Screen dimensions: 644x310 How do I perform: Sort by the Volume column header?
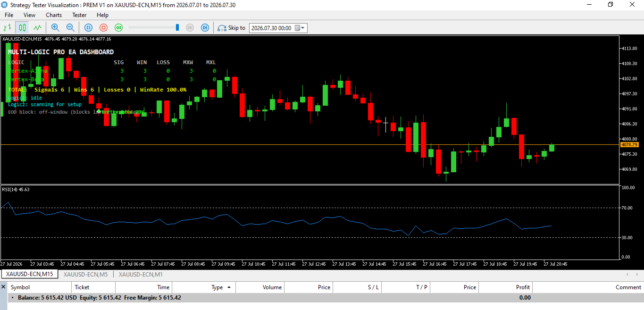pyautogui.click(x=260, y=287)
